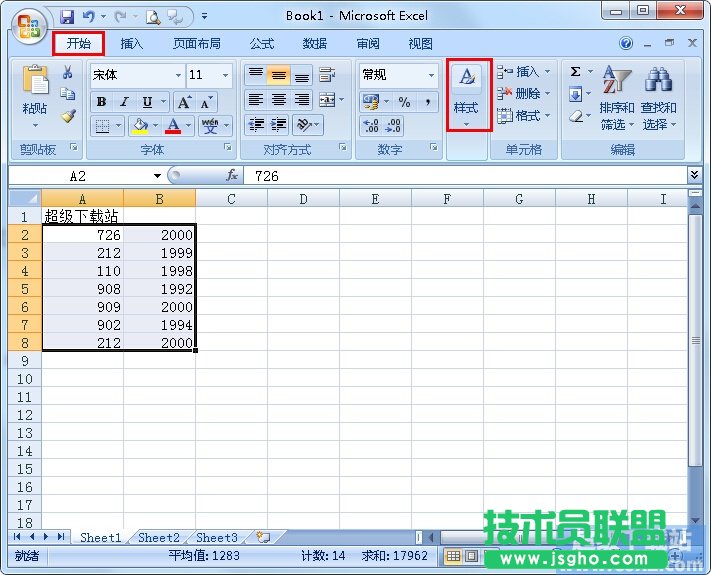The image size is (711, 575).
Task: Align text to top of cell
Action: 256,74
